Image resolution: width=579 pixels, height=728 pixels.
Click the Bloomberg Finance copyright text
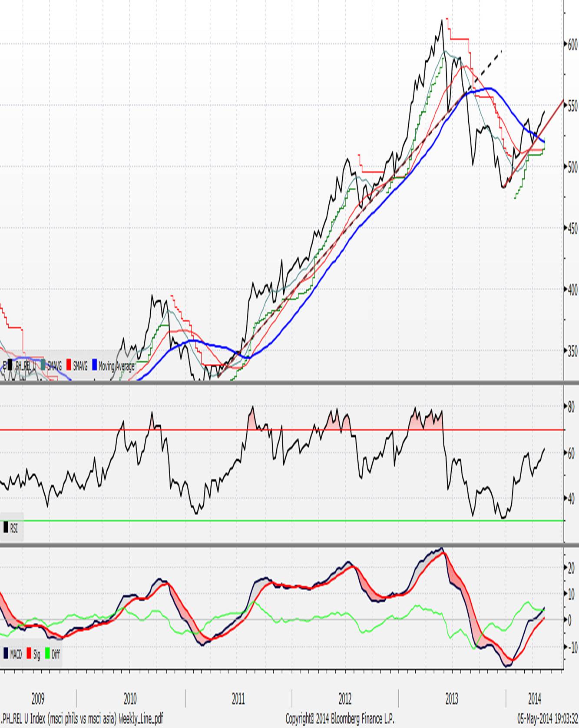pyautogui.click(x=340, y=718)
